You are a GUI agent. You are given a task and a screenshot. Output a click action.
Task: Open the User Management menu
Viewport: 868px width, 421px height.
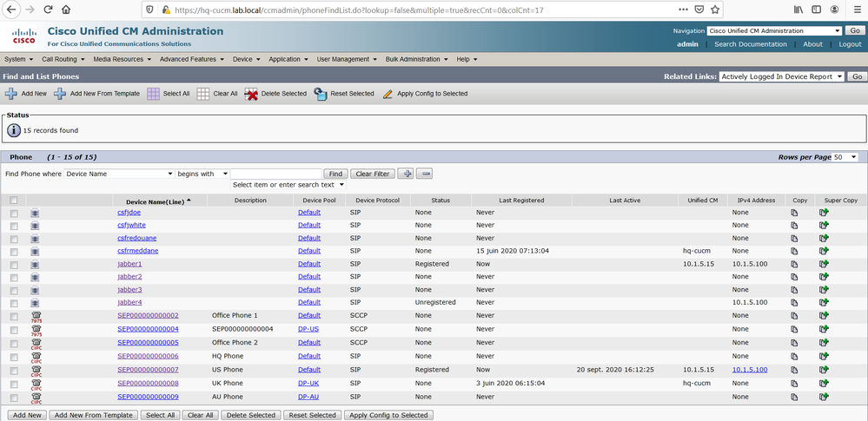click(x=347, y=59)
